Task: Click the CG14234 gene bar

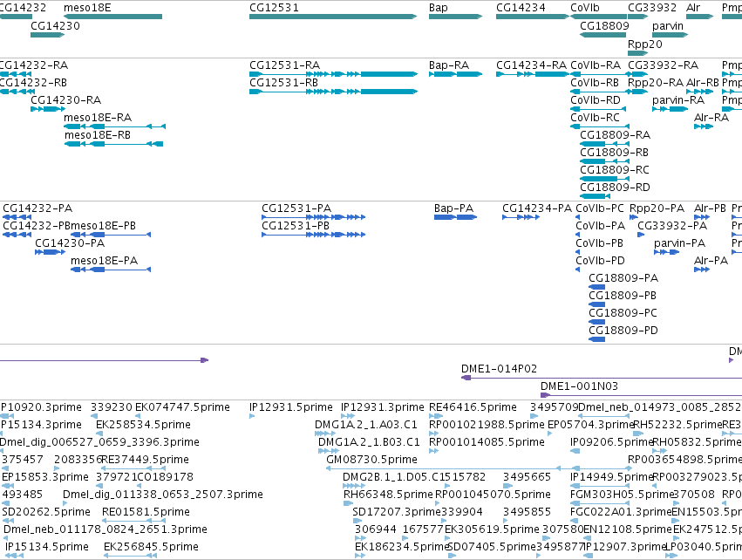Action: [533, 17]
